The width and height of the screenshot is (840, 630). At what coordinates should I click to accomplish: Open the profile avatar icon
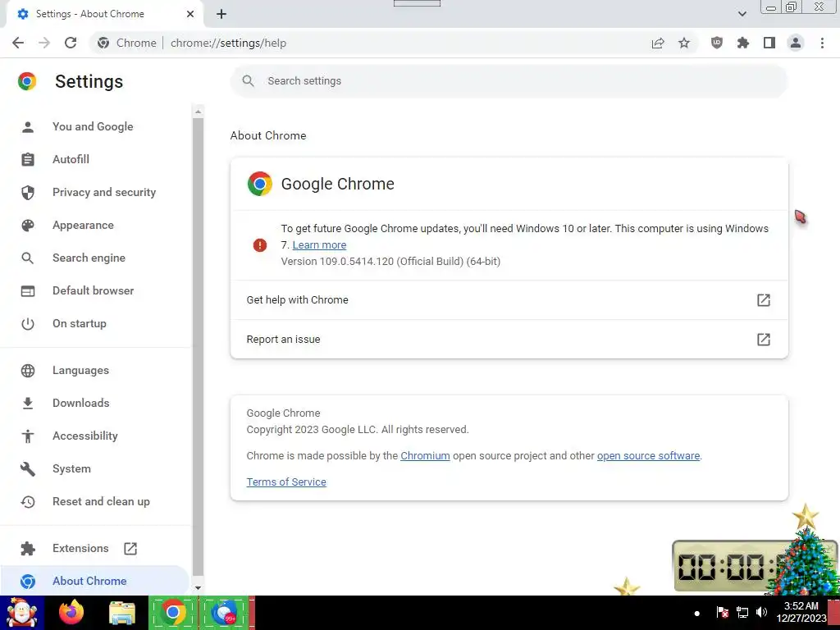796,43
